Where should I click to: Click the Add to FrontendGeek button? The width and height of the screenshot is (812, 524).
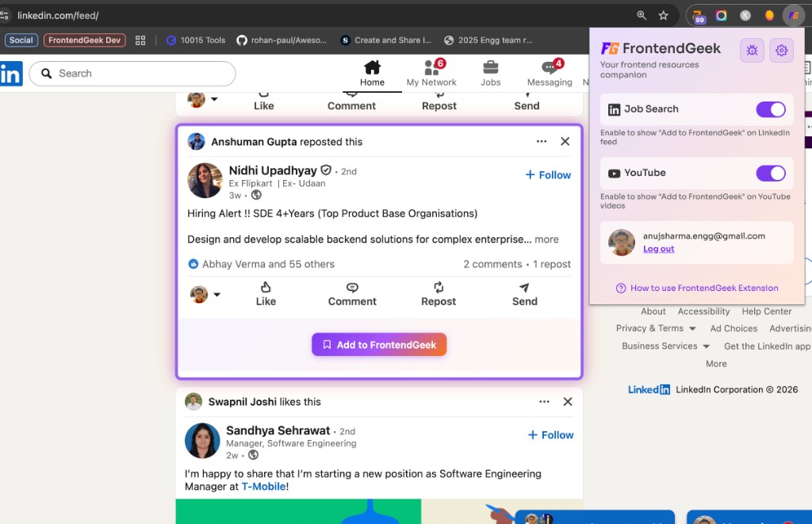click(379, 345)
